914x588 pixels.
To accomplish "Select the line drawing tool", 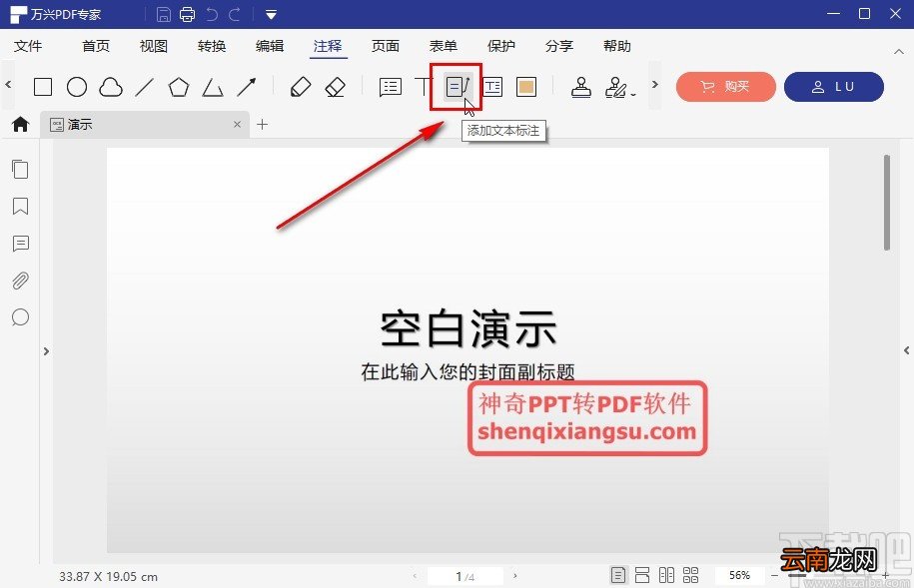I will (145, 88).
